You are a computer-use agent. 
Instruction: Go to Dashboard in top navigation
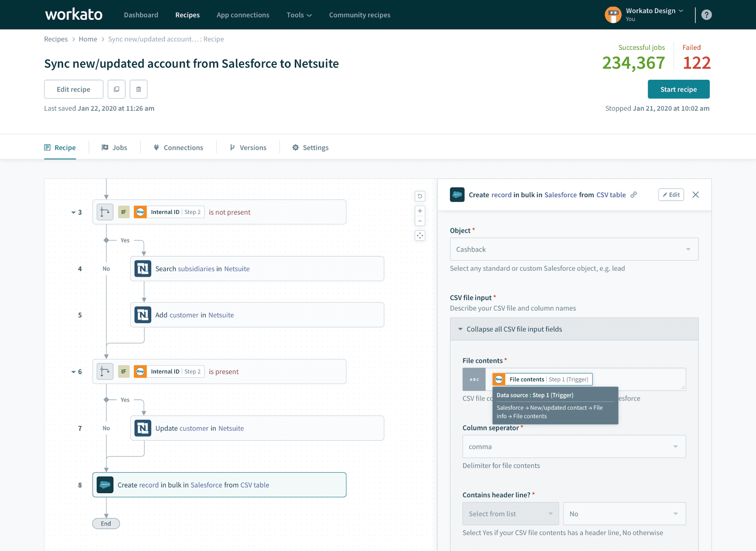coord(141,15)
